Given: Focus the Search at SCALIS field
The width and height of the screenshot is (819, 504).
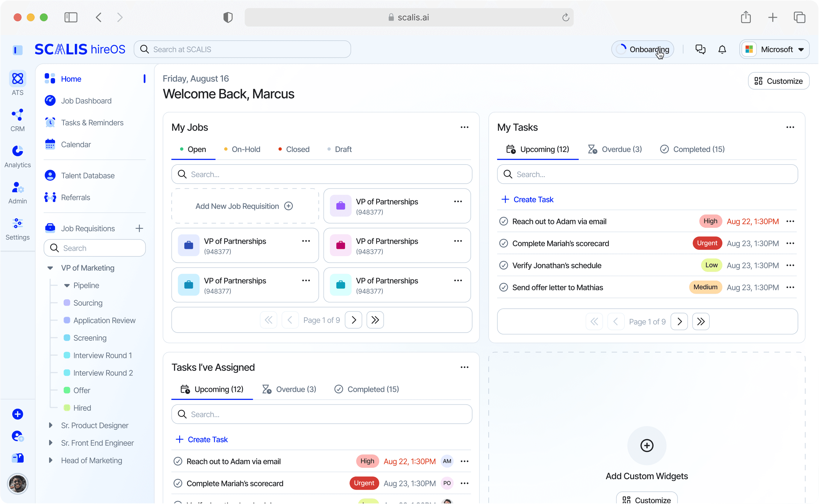Looking at the screenshot, I should (242, 49).
